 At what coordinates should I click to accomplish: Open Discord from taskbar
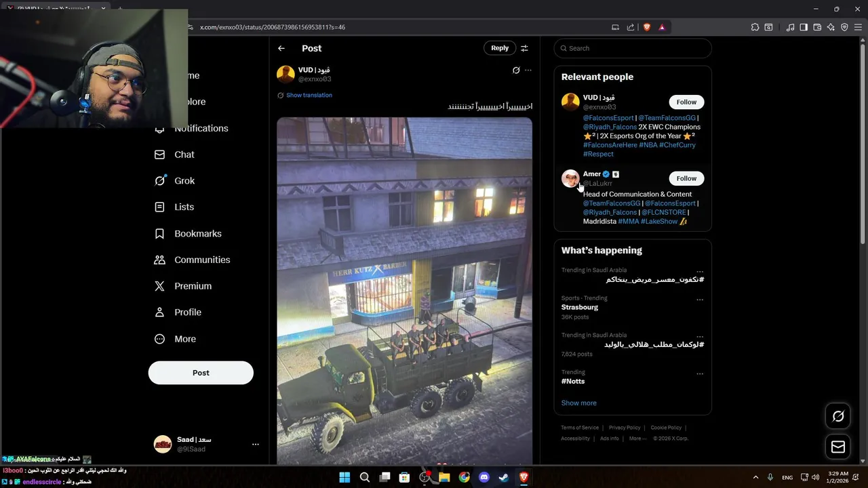(484, 477)
